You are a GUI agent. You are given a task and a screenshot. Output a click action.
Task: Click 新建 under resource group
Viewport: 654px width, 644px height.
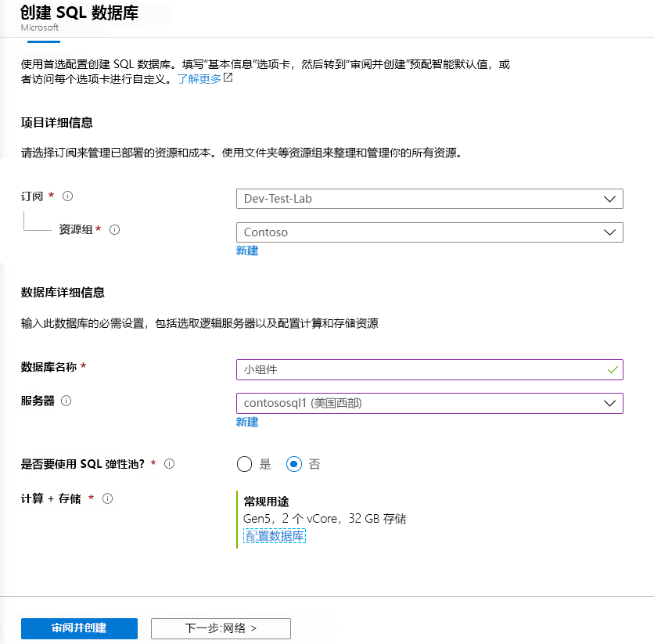point(247,250)
